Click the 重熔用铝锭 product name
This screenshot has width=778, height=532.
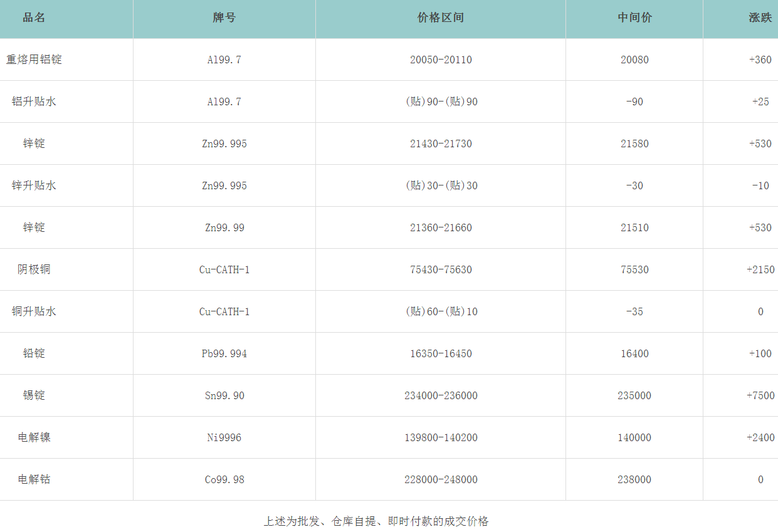tap(34, 60)
